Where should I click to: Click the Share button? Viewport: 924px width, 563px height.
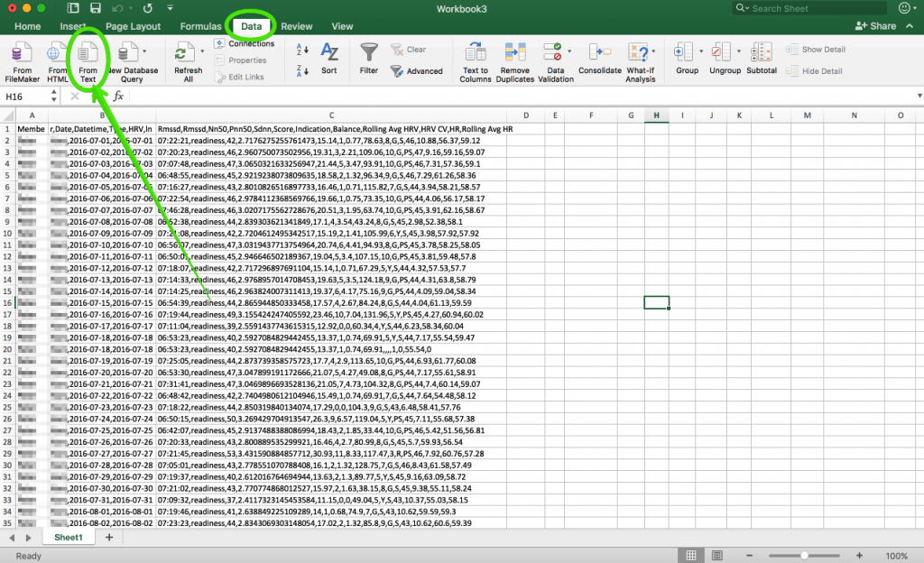[x=875, y=27]
